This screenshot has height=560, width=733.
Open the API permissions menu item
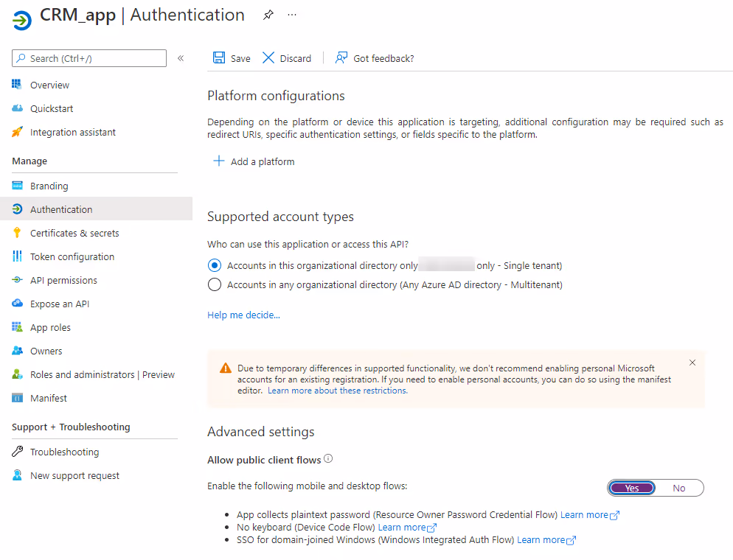[63, 280]
